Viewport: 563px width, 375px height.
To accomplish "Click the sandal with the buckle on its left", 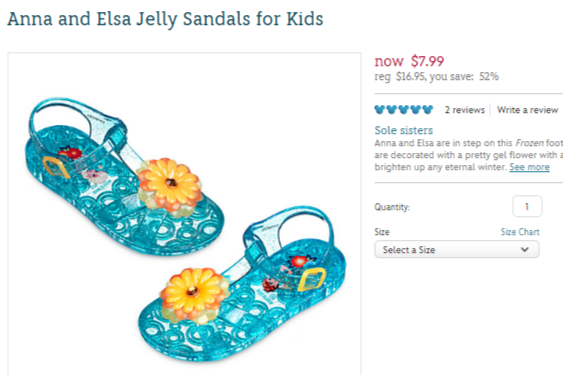I will tap(124, 177).
